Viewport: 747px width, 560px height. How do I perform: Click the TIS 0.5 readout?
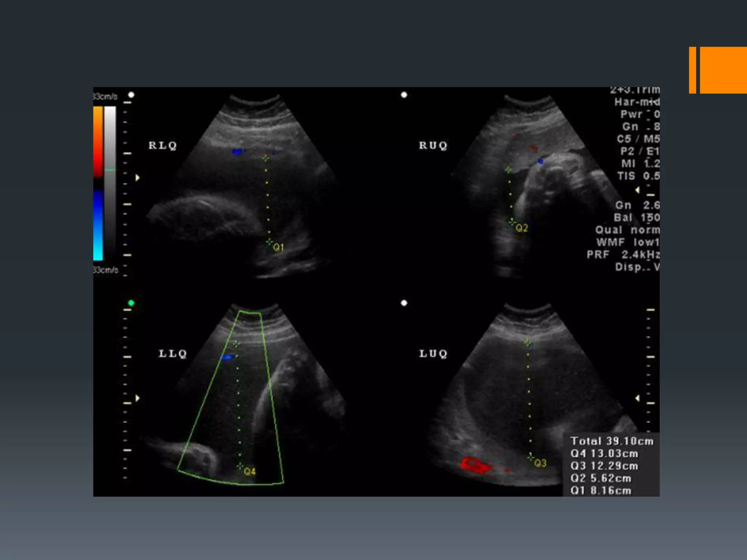pyautogui.click(x=639, y=176)
